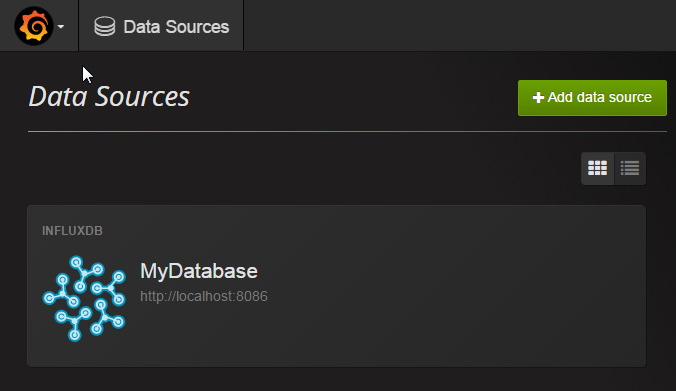Select the Data Sources top navigation label

pos(176,27)
